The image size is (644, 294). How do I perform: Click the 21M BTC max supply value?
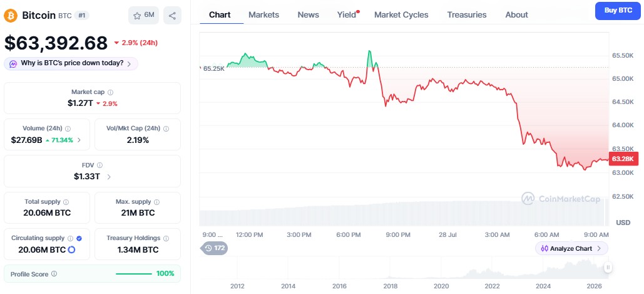138,213
